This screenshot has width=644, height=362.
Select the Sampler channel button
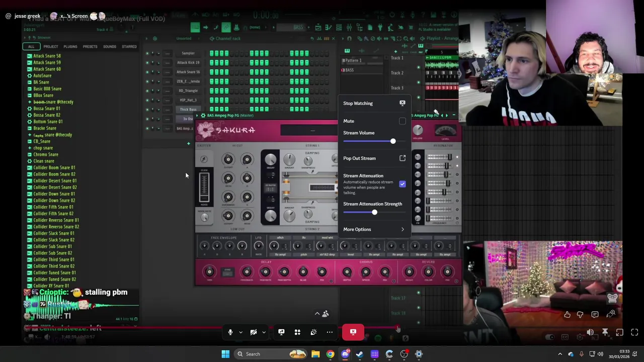coord(188,53)
